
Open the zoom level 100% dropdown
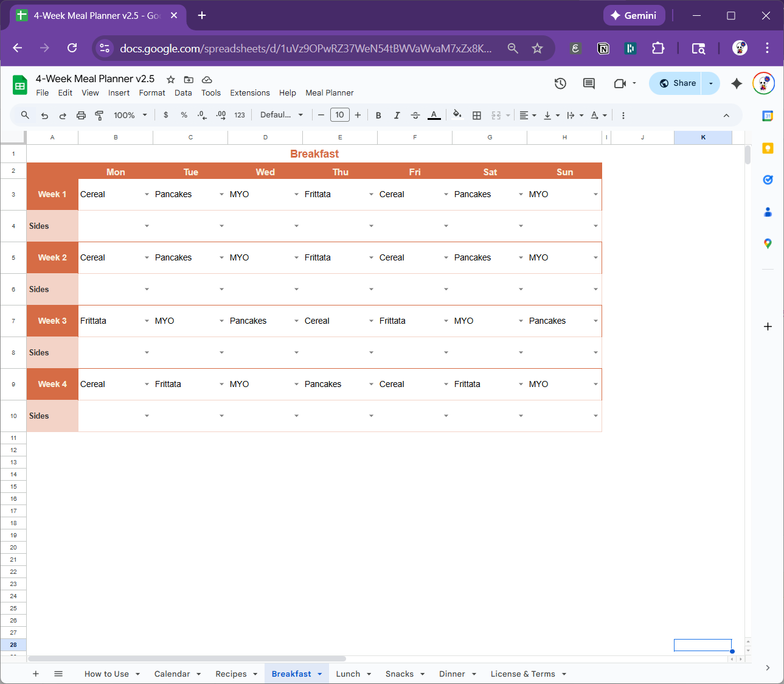click(x=130, y=115)
